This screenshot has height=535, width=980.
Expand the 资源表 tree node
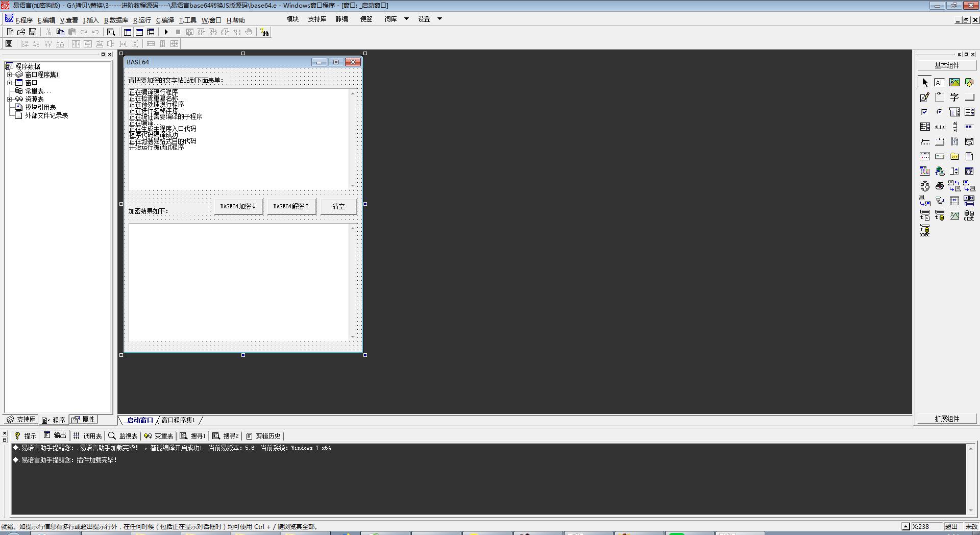tap(9, 99)
